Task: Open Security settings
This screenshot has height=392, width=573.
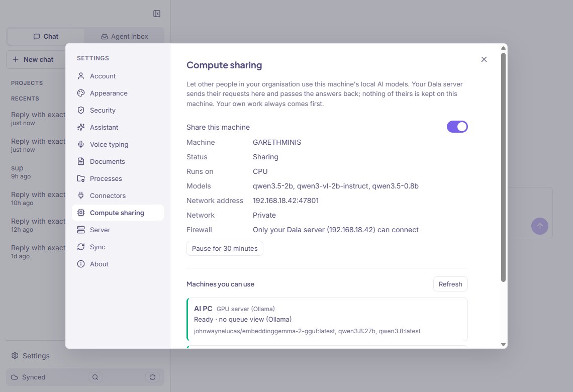Action: click(x=118, y=111)
